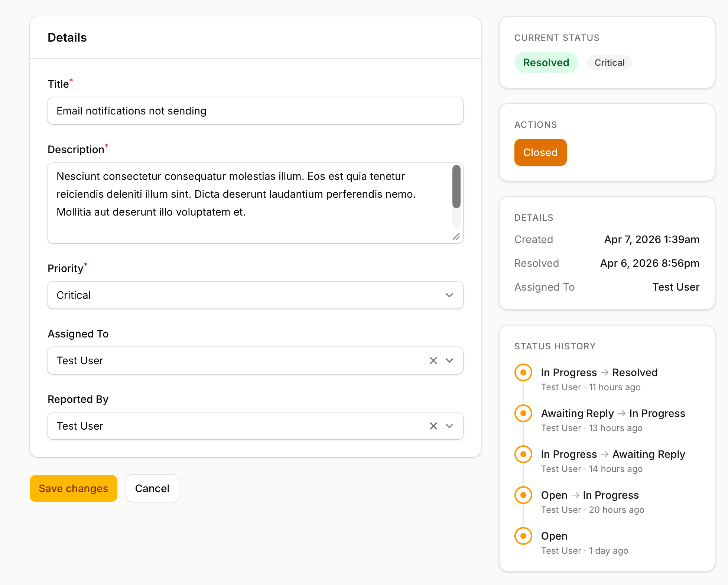Focus the Title input field
The height and width of the screenshot is (585, 728).
pos(255,111)
